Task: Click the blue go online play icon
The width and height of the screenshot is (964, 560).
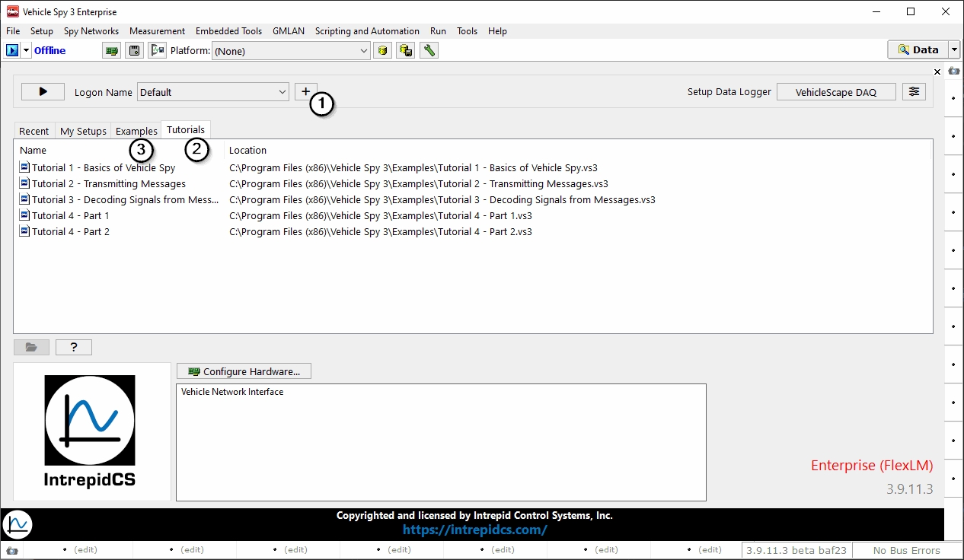Action: point(12,50)
